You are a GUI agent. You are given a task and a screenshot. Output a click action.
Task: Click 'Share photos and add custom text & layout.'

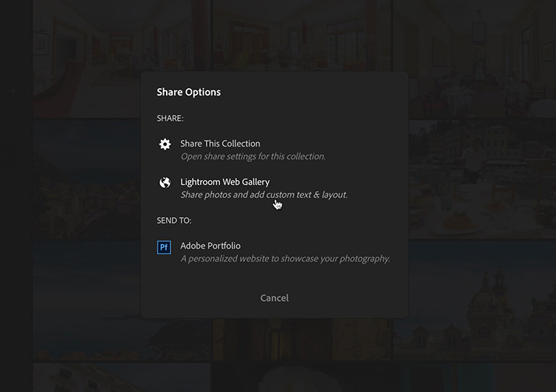pyautogui.click(x=264, y=195)
